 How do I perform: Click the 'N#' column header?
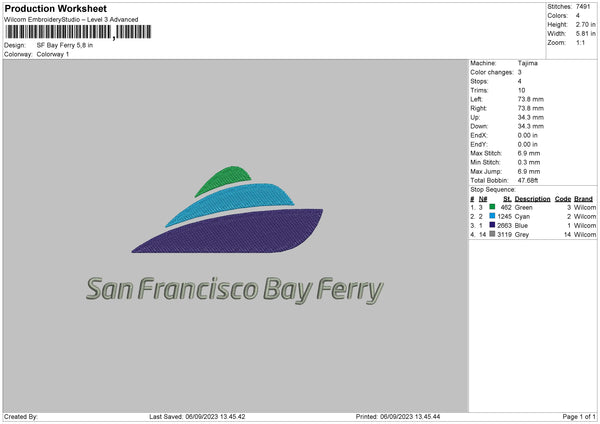pyautogui.click(x=483, y=199)
